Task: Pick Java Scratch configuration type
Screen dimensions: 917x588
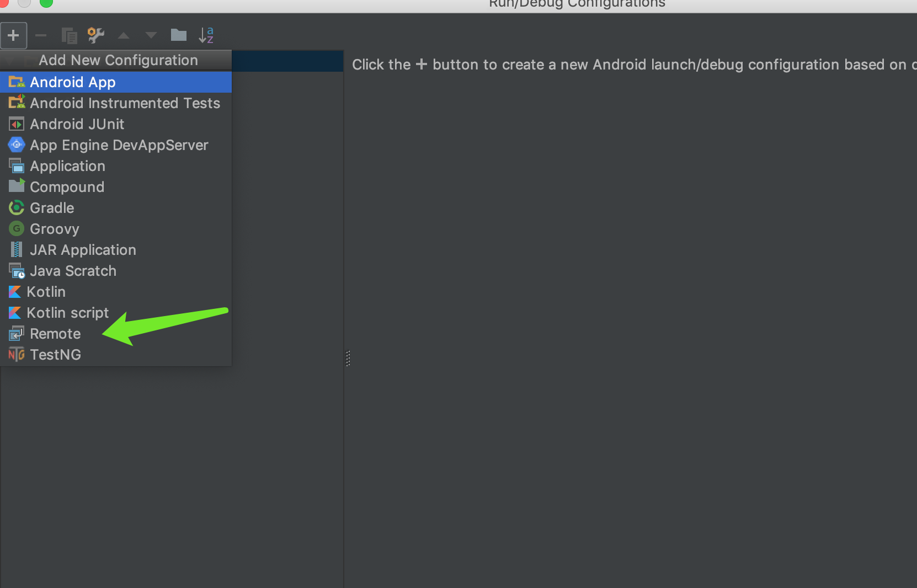Action: pyautogui.click(x=116, y=271)
